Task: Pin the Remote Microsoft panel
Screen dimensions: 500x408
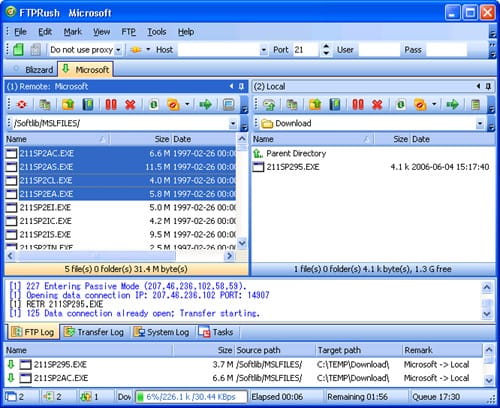Action: (242, 87)
